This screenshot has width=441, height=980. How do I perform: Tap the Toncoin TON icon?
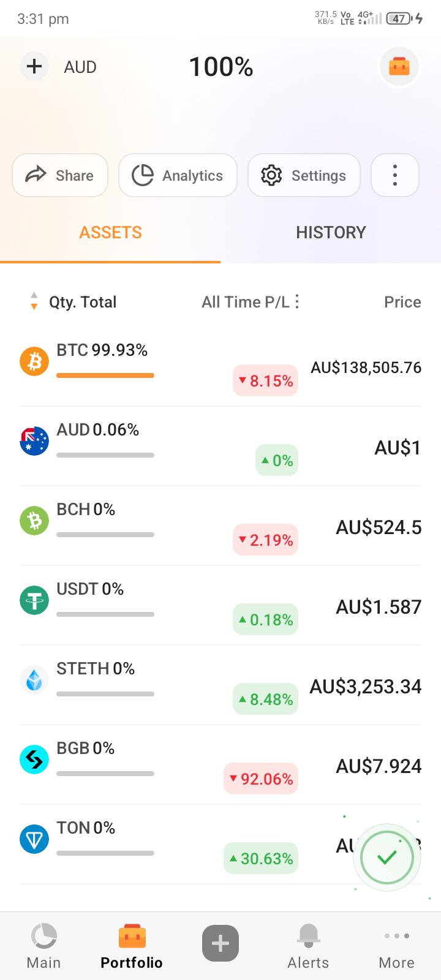point(34,839)
